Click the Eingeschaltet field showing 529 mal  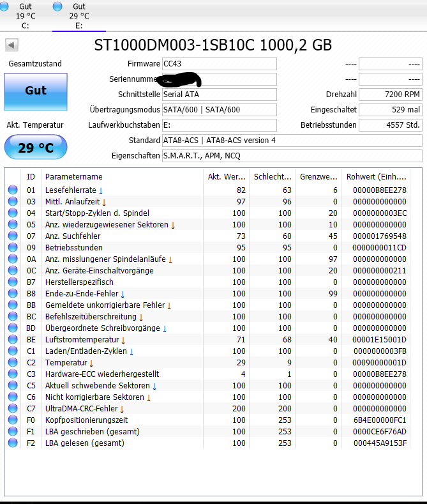click(x=391, y=110)
